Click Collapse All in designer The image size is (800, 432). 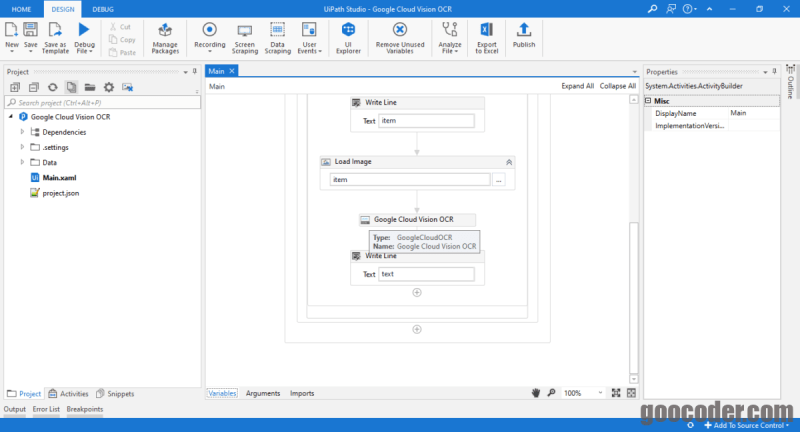(617, 86)
